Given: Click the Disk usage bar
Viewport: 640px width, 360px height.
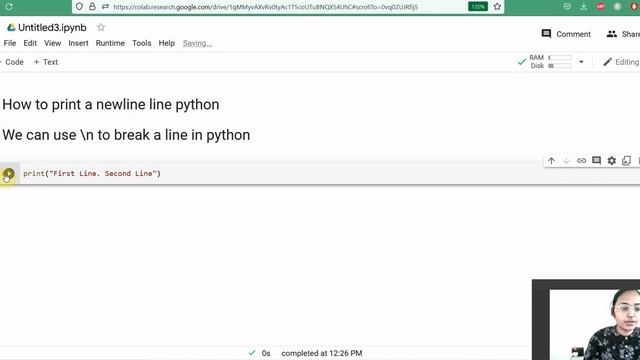Looking at the screenshot, I should [560, 66].
